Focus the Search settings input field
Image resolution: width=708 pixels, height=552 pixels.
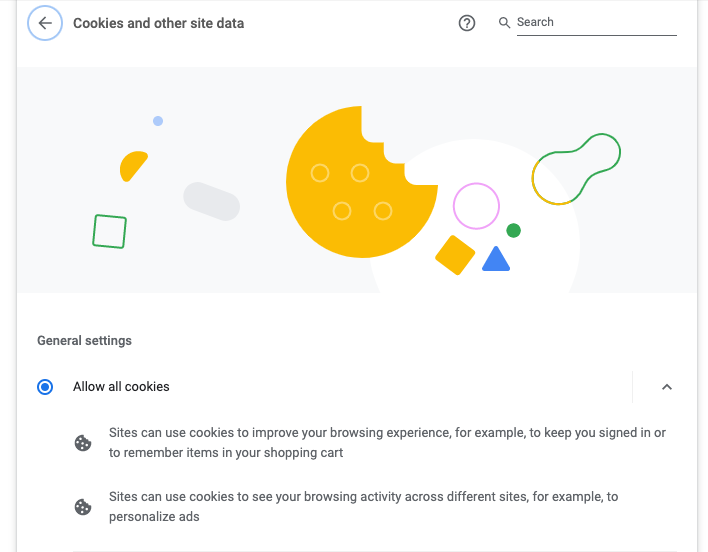click(596, 22)
